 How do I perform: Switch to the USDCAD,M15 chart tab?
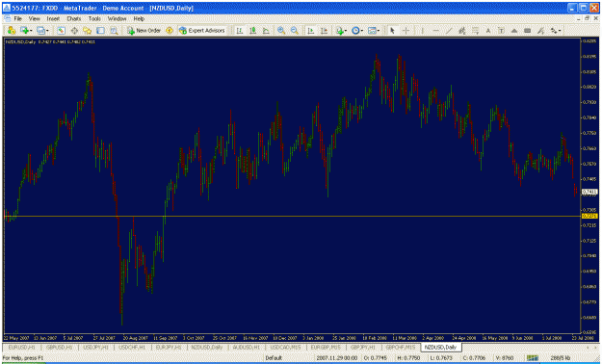[x=286, y=347]
